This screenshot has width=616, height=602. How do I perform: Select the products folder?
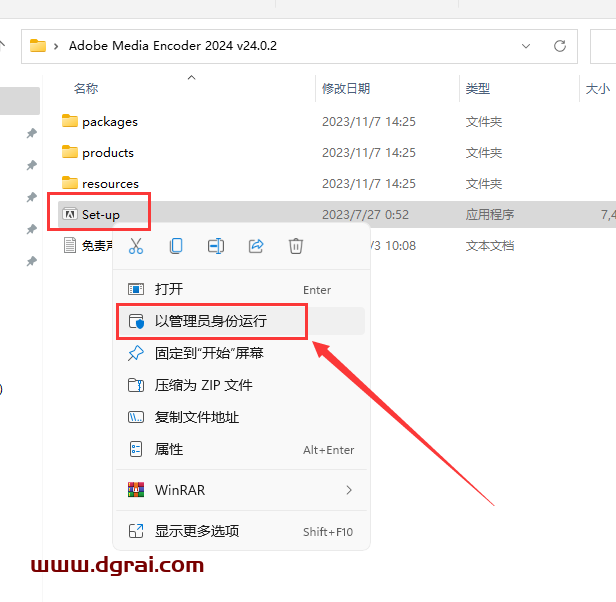pyautogui.click(x=108, y=152)
